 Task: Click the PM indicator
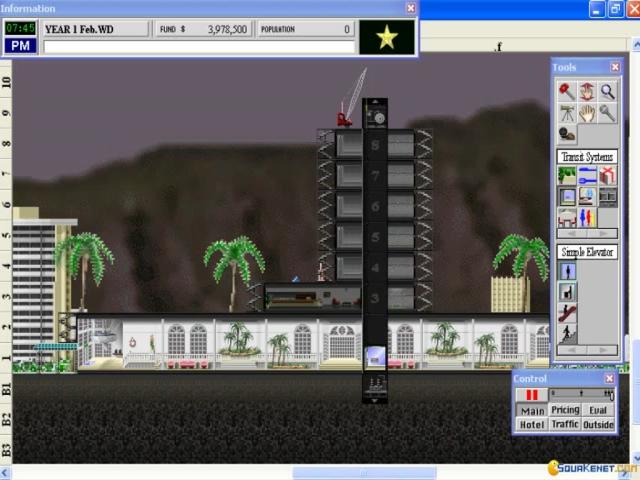click(20, 45)
